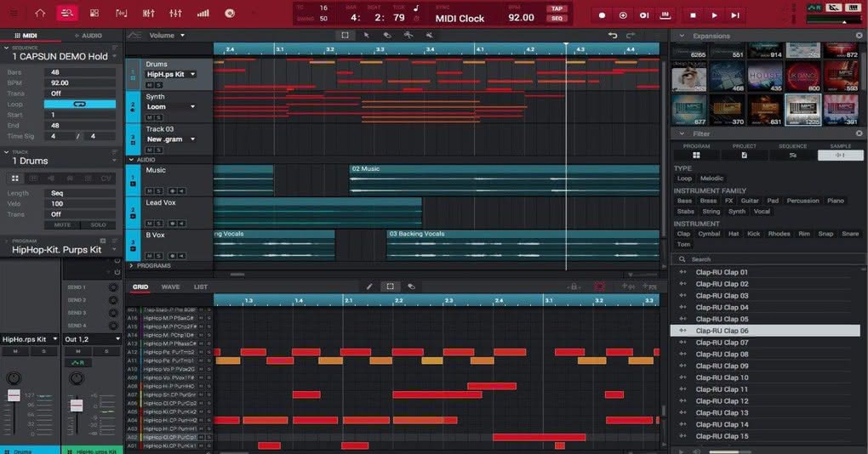
Task: Select the GRID editor tab
Action: (140, 287)
